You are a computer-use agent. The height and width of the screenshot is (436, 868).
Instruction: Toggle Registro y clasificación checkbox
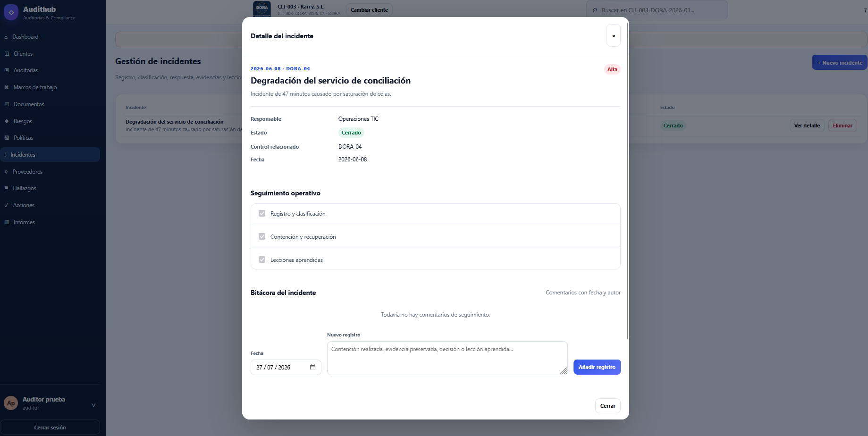pyautogui.click(x=262, y=213)
